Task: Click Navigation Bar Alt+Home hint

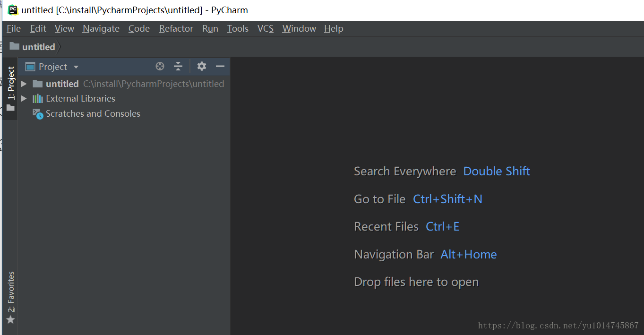Action: 425,254
